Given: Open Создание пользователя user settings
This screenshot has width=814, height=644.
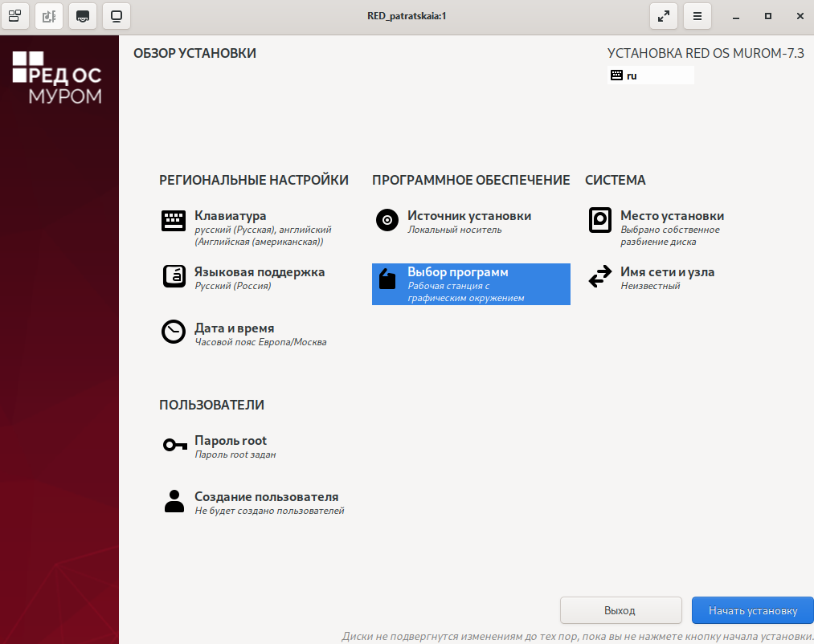Looking at the screenshot, I should tap(253, 503).
